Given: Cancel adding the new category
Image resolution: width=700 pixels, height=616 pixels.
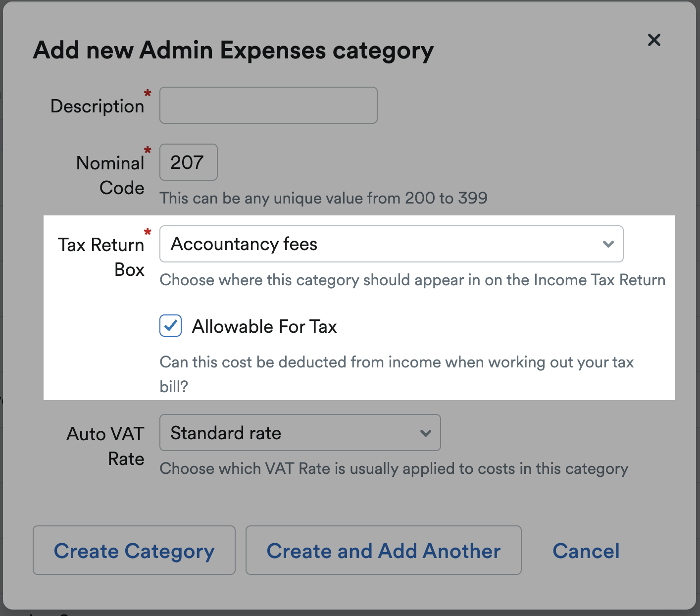Looking at the screenshot, I should (x=586, y=551).
